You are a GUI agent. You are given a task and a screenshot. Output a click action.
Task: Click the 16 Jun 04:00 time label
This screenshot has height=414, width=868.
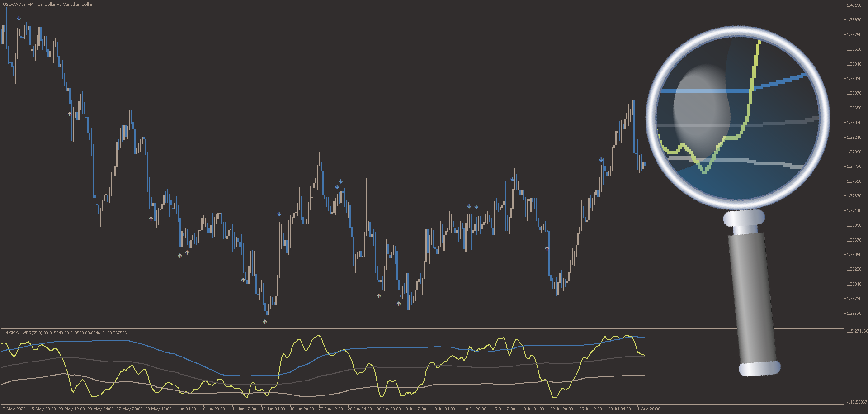tap(273, 409)
